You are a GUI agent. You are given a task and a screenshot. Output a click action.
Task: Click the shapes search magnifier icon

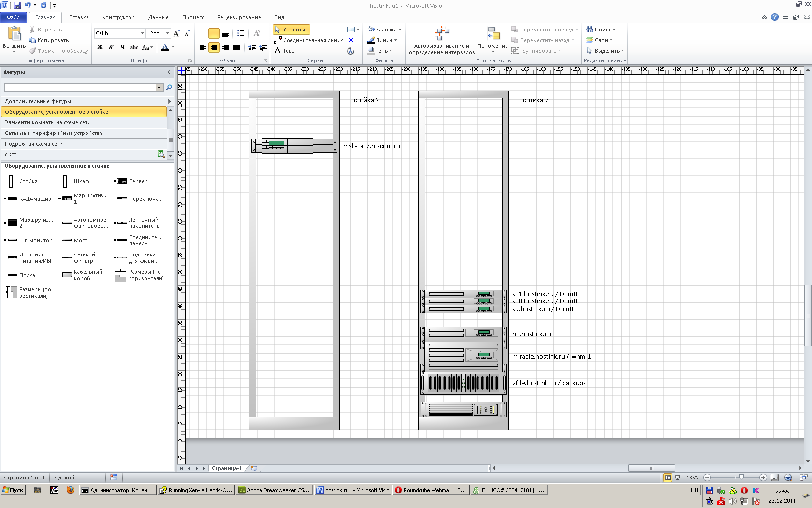(x=169, y=87)
